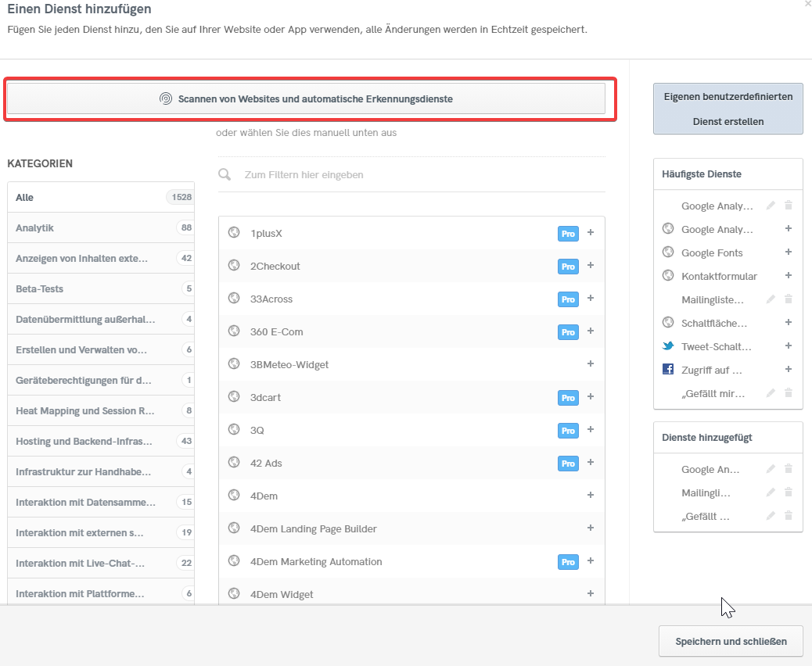The height and width of the screenshot is (666, 812).
Task: Click the globe icon beside 4Dem
Action: 233,496
